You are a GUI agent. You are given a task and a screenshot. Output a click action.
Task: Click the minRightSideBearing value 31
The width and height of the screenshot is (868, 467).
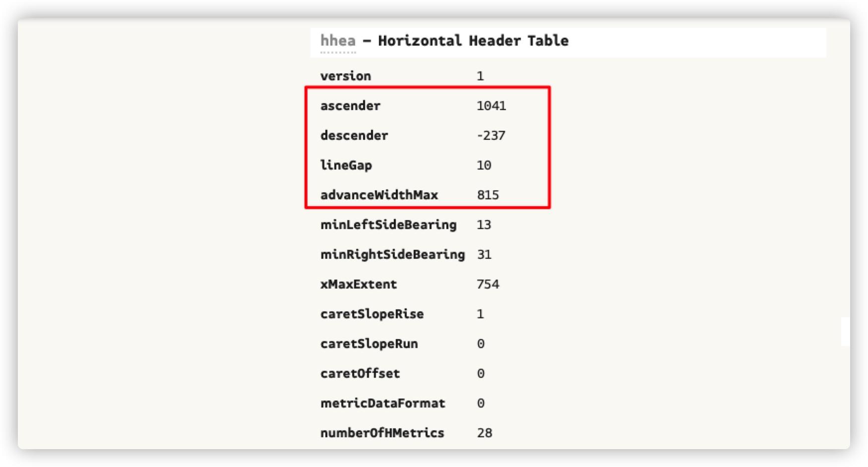(484, 254)
